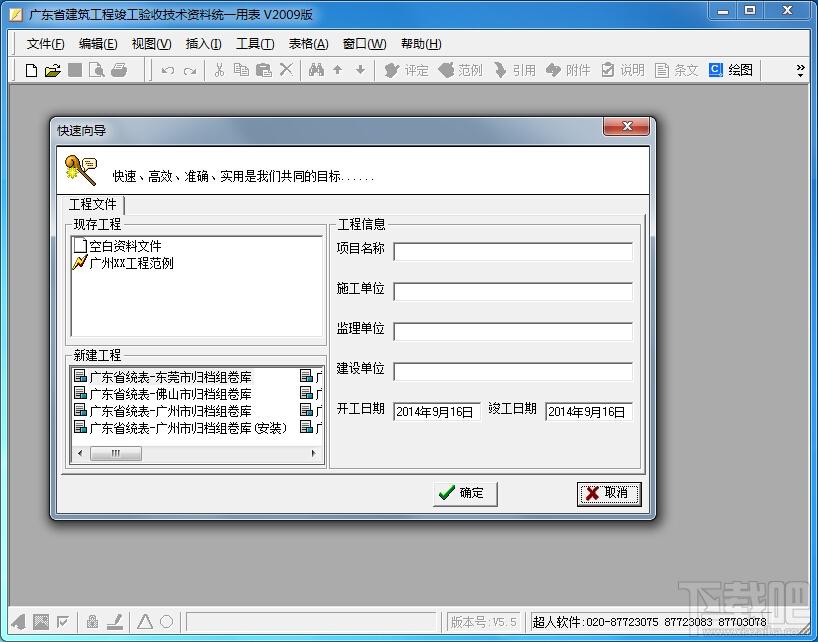Click the 绘图 drawing toolbar button

(x=731, y=70)
